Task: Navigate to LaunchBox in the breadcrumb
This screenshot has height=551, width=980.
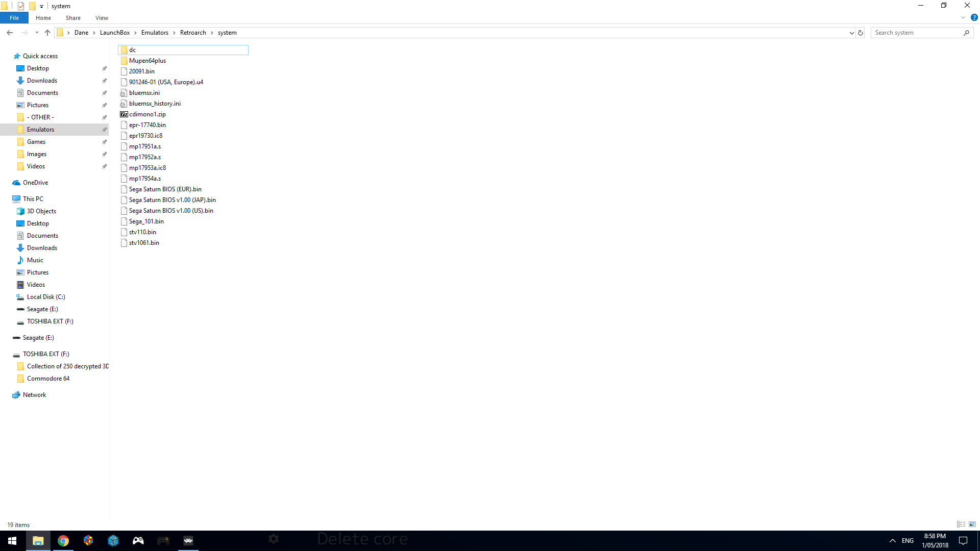Action: 115,33
